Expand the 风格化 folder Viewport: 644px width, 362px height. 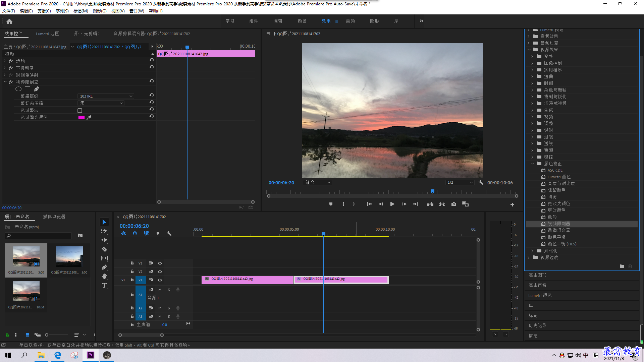(x=532, y=251)
